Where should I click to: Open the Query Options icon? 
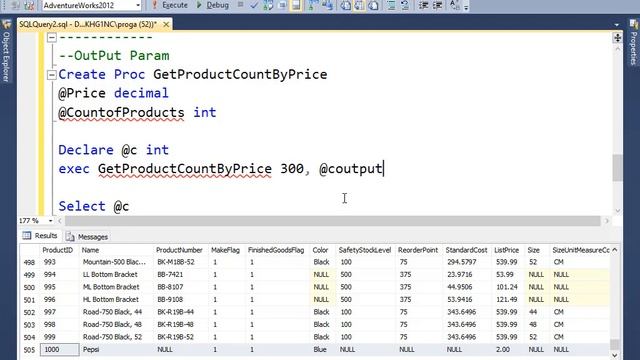pyautogui.click(x=282, y=5)
